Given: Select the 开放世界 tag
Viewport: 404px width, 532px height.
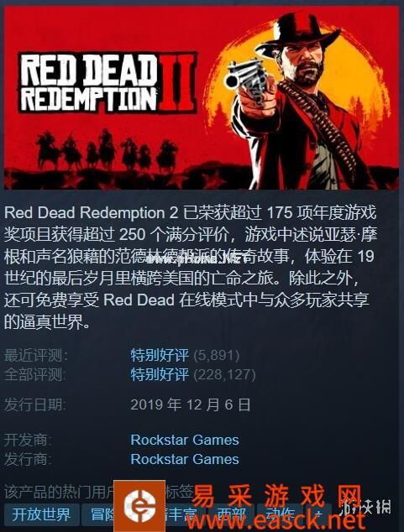Looking at the screenshot, I should (x=42, y=515).
